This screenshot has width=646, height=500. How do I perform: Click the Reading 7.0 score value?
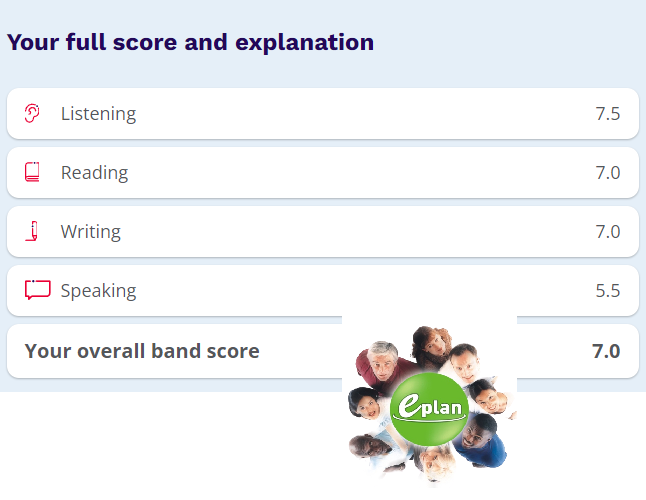608,173
